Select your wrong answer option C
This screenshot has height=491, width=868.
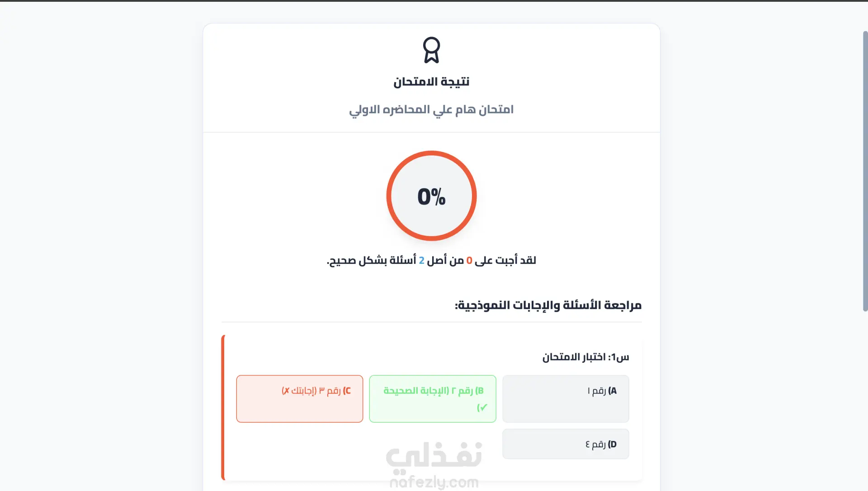[x=299, y=398]
